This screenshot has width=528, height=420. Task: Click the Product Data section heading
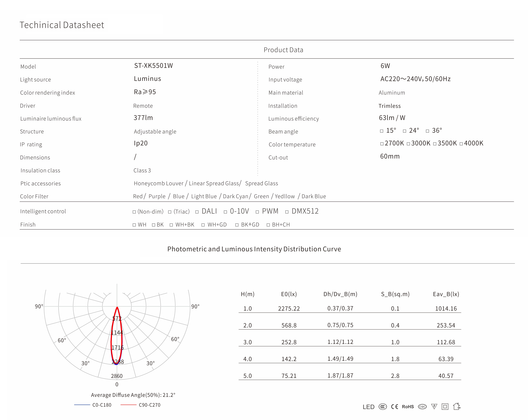[283, 50]
